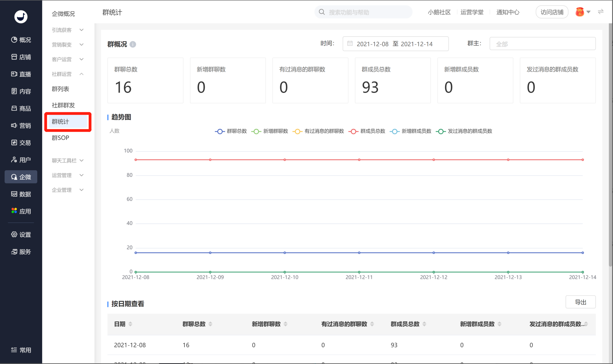
Task: Toggle 新增群聊数 series in chart legend
Action: (270, 131)
